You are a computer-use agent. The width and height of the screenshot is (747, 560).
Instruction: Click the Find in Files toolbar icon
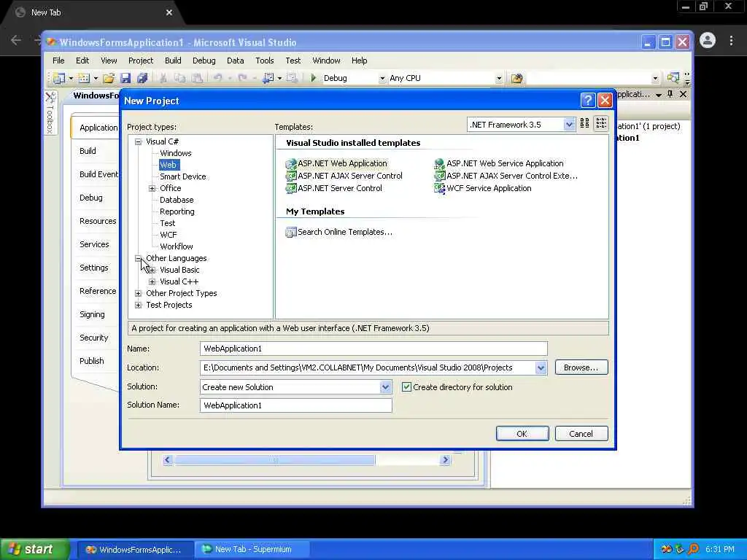[x=517, y=78]
